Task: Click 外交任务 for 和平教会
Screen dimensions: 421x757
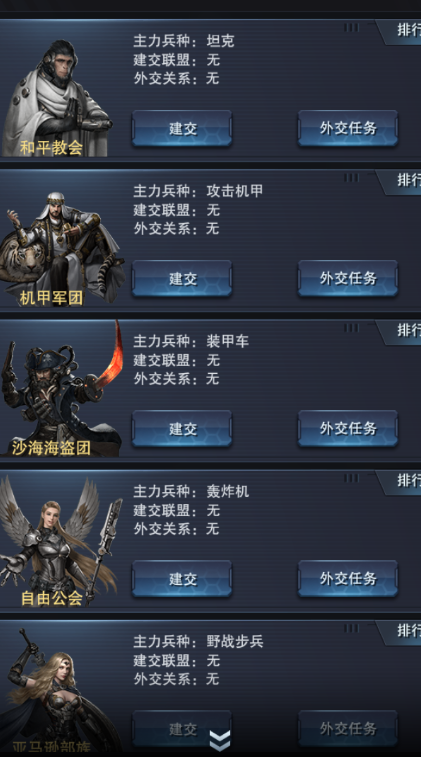Action: [348, 128]
